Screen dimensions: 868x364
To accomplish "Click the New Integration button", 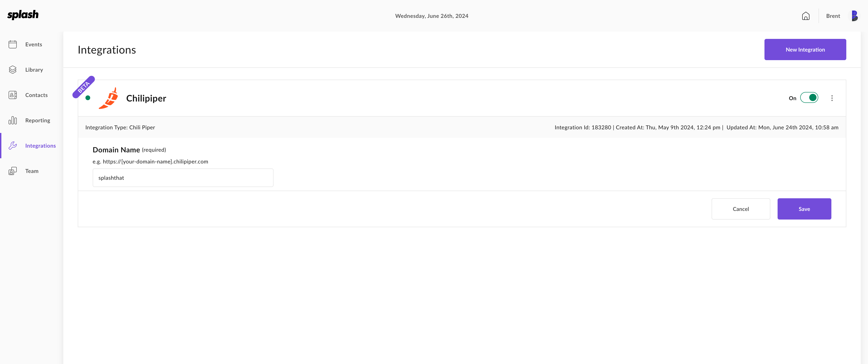I will click(x=805, y=50).
